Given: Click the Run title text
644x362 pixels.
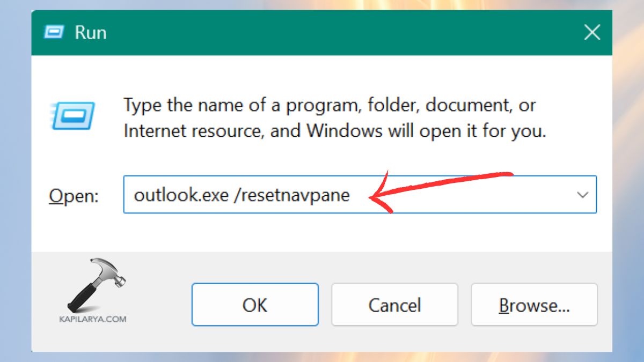Looking at the screenshot, I should tap(91, 32).
